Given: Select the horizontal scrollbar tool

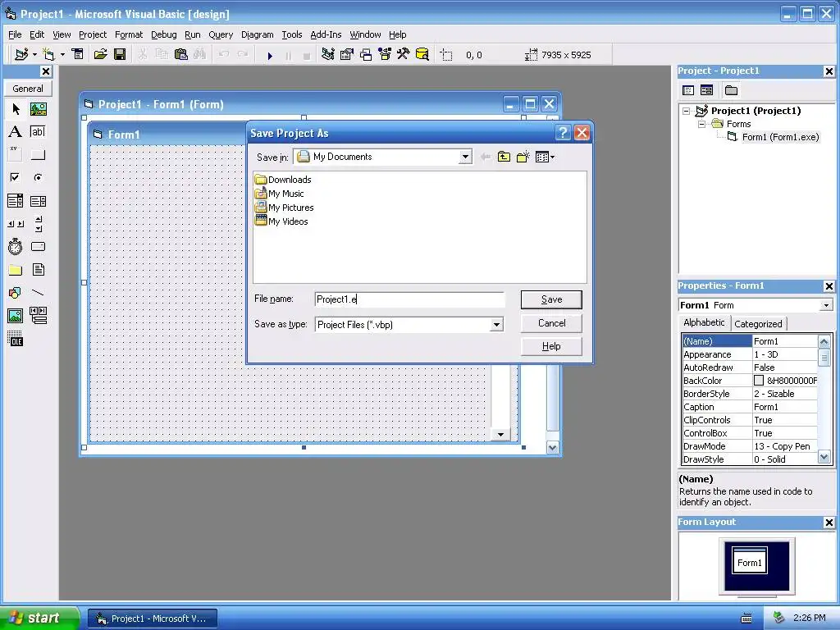Looking at the screenshot, I should [16, 223].
